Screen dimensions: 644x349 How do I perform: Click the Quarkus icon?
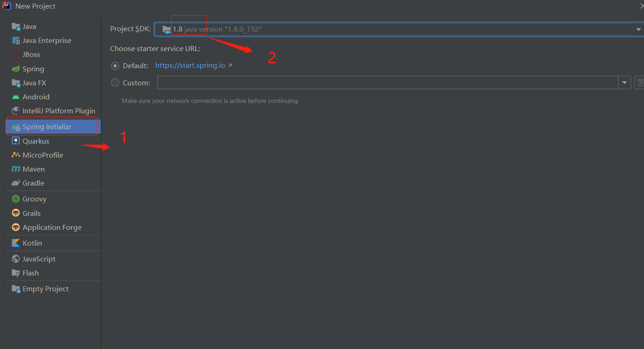[16, 141]
